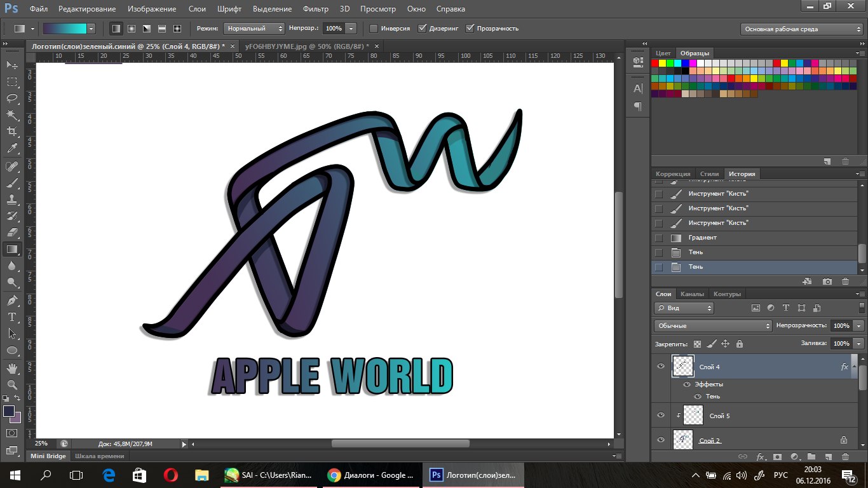The width and height of the screenshot is (868, 488).
Task: Select Градиент history state
Action: 756,238
